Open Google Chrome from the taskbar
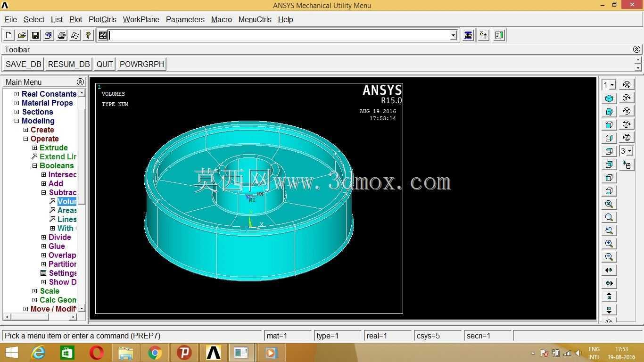This screenshot has height=362, width=644. click(155, 353)
